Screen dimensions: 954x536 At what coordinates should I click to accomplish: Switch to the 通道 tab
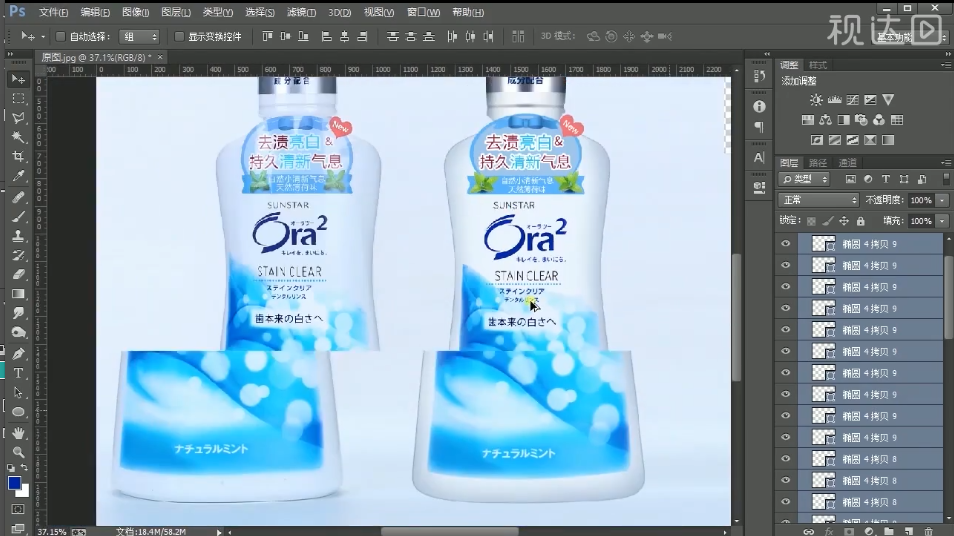click(x=847, y=162)
